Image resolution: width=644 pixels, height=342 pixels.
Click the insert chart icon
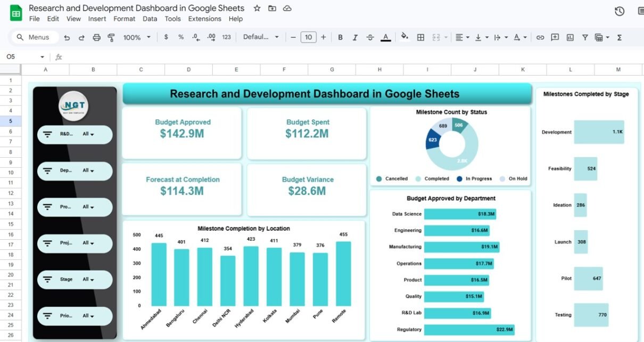pos(570,37)
